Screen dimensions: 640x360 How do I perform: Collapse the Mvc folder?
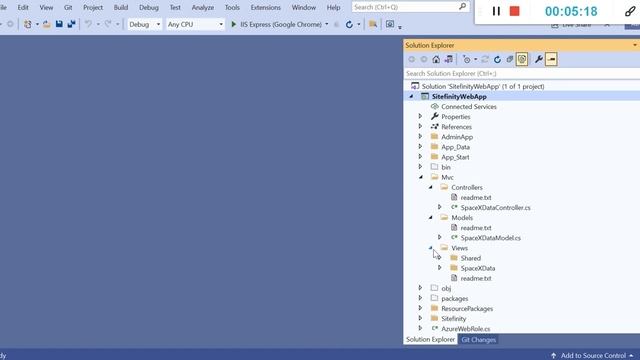pos(421,177)
